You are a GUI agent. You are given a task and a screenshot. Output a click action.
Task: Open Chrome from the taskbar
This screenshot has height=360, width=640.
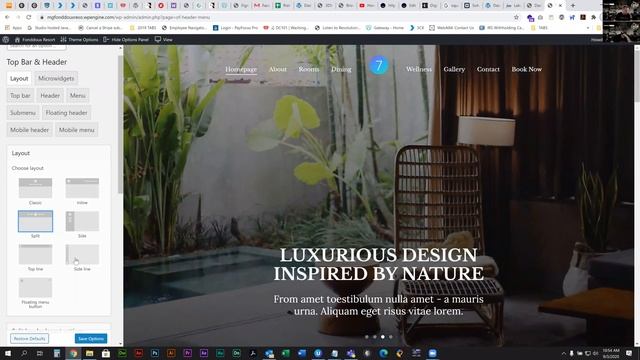coord(73,353)
